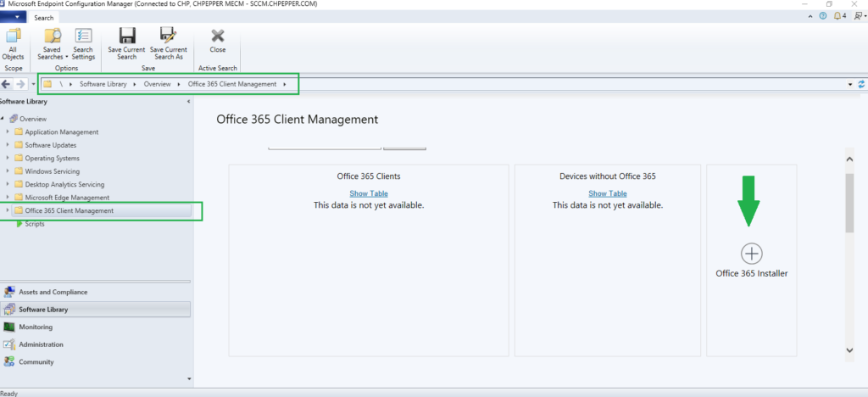Click Overview in the breadcrumb path
The image size is (868, 397).
[x=157, y=84]
